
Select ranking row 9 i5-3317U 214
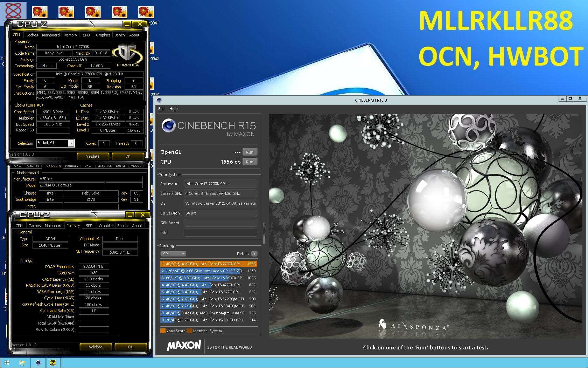[x=209, y=320]
